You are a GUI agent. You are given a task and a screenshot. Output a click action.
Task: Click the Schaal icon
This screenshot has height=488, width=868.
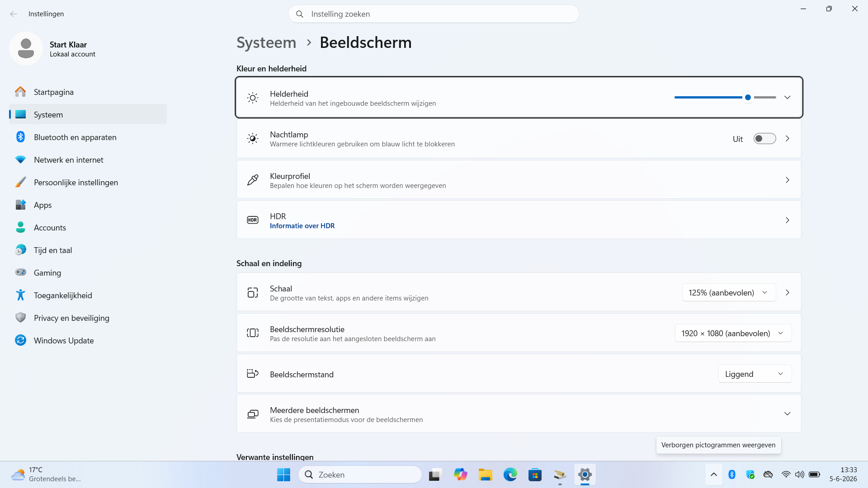253,293
